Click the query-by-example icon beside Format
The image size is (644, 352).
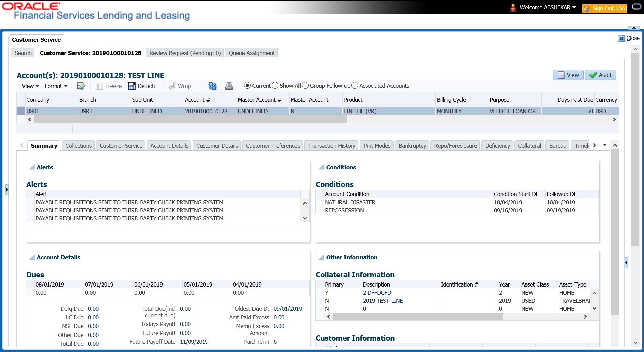tap(81, 86)
